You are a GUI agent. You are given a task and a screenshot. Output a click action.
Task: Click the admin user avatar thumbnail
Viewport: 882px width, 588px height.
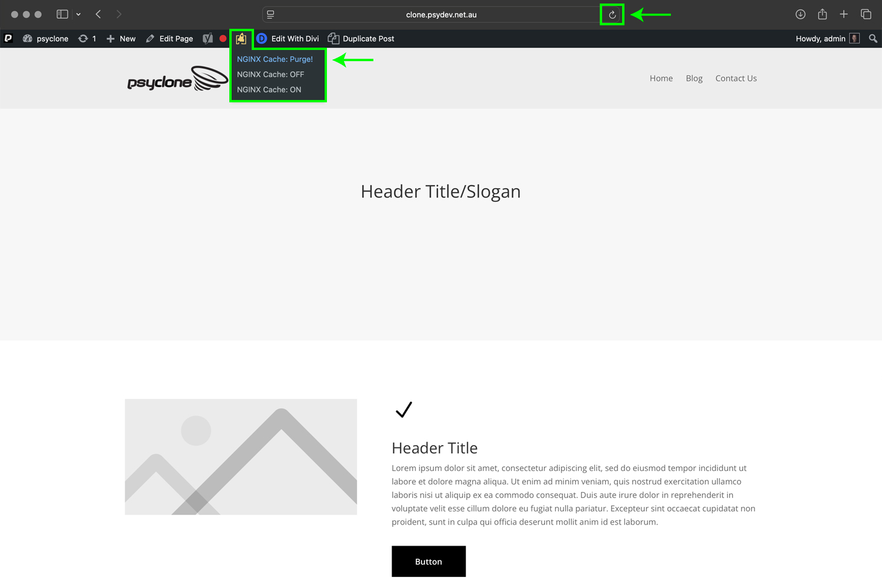[853, 38]
